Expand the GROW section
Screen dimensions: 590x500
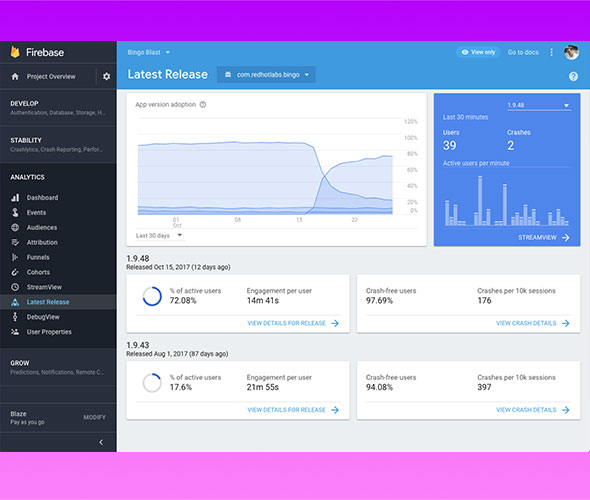58,367
